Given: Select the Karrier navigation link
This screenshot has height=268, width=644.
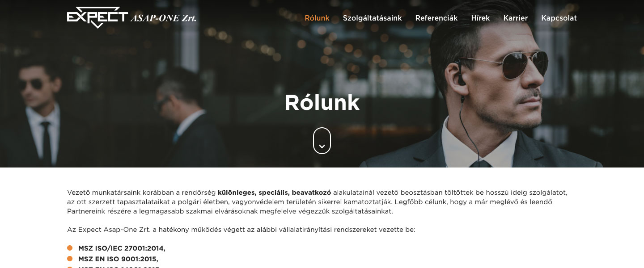Looking at the screenshot, I should 516,18.
